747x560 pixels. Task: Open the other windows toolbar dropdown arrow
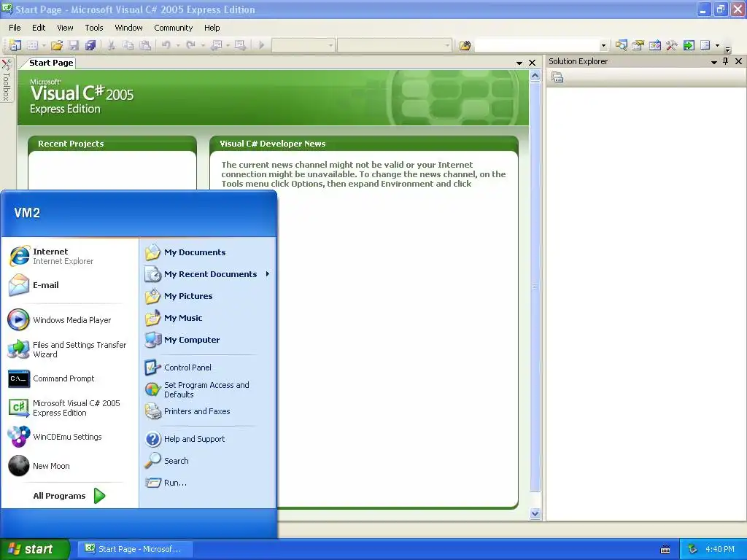click(717, 46)
